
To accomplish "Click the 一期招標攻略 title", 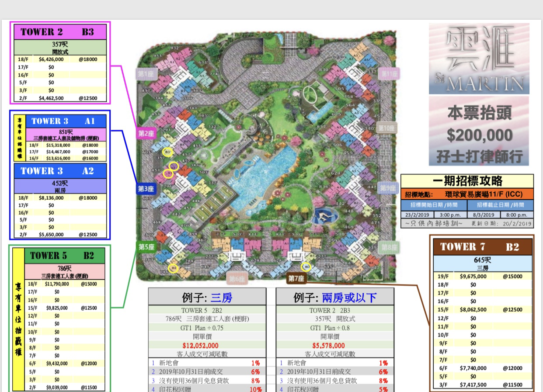I will 467,181.
